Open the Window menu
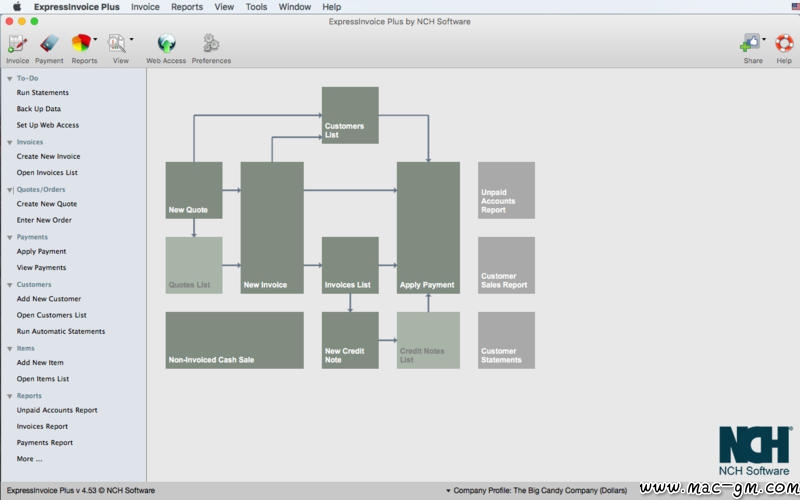The height and width of the screenshot is (500, 800). click(294, 7)
